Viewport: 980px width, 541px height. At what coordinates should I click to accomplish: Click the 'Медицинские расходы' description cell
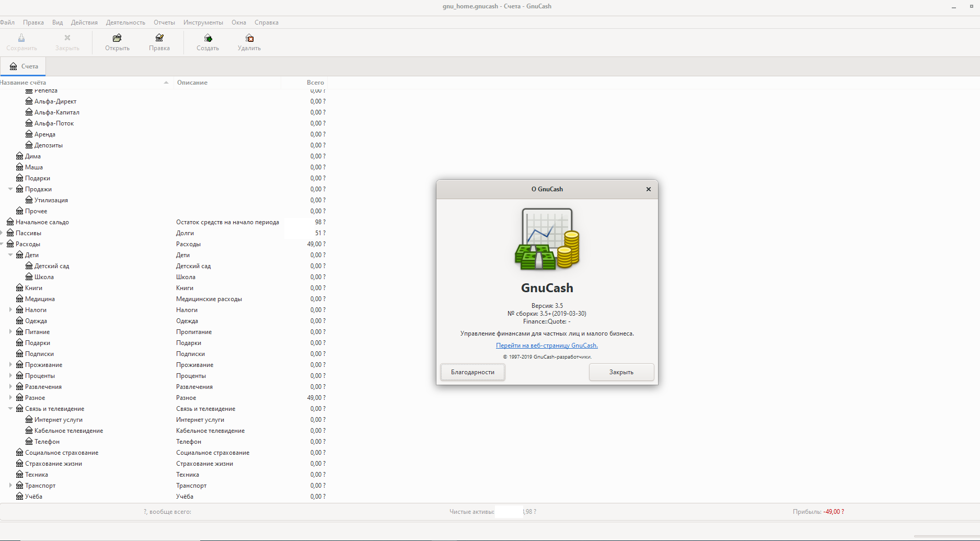[x=209, y=299]
